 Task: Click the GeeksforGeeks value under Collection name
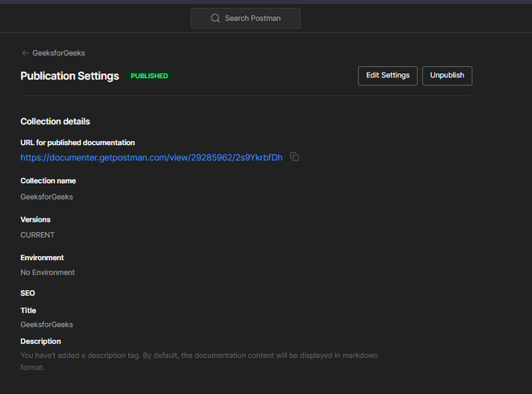[47, 197]
